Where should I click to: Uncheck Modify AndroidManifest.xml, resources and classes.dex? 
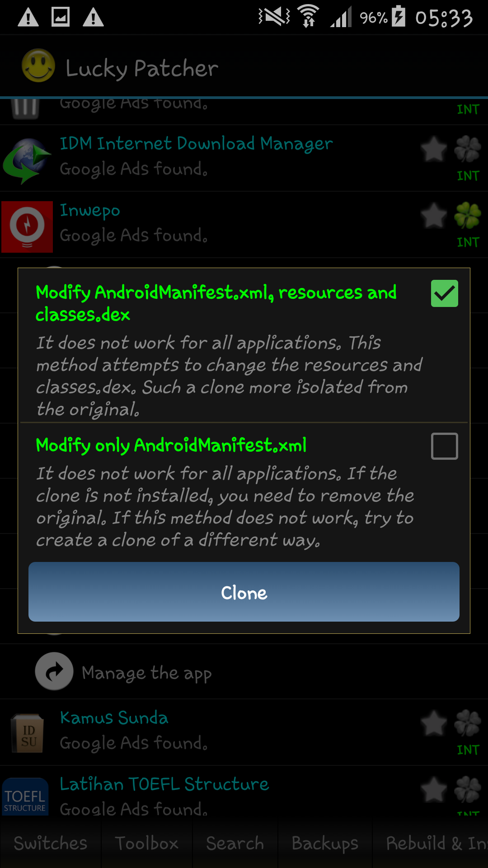445,293
